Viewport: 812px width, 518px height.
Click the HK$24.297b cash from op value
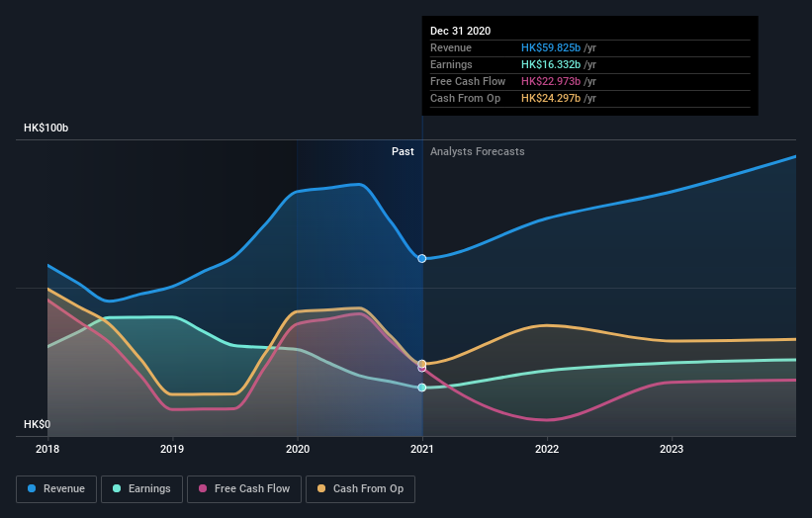tap(551, 98)
